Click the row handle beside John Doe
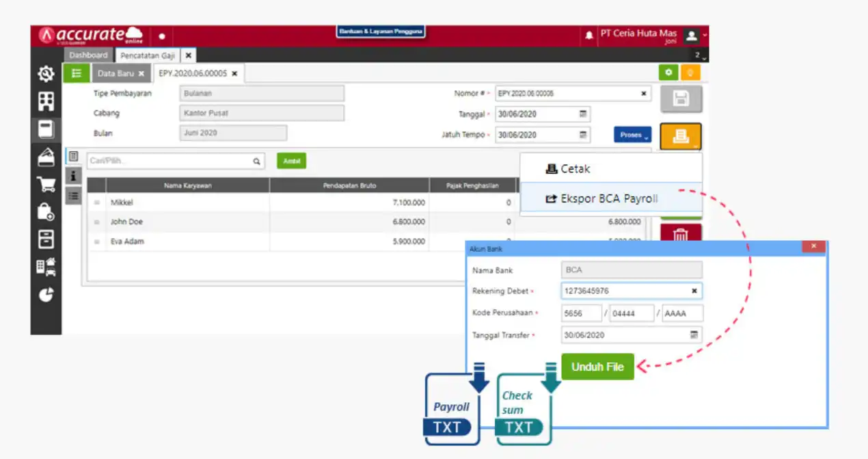868x459 pixels. point(96,222)
